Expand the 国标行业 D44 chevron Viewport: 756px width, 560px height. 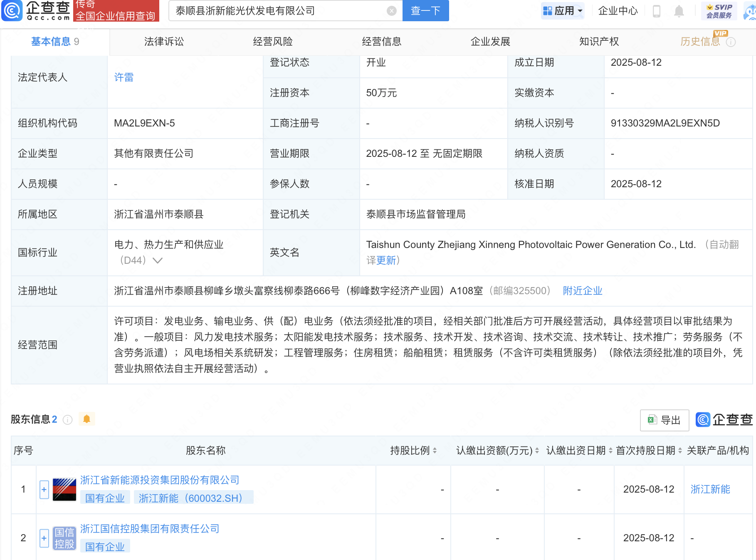tap(157, 260)
